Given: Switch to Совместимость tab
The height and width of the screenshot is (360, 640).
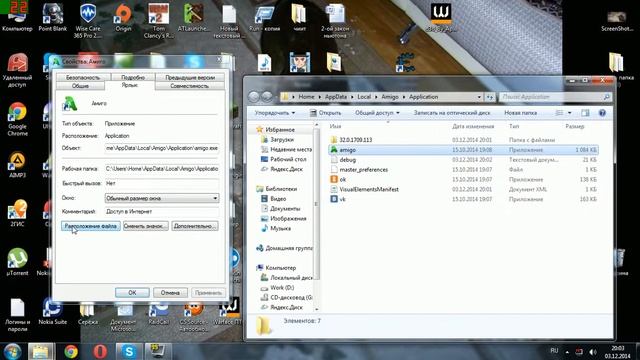Looking at the screenshot, I should [x=189, y=86].
